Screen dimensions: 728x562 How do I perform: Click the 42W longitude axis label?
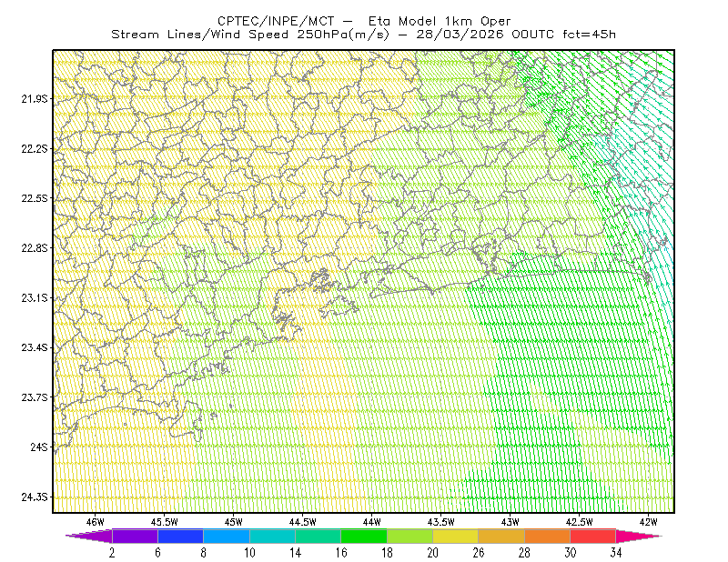tap(648, 522)
